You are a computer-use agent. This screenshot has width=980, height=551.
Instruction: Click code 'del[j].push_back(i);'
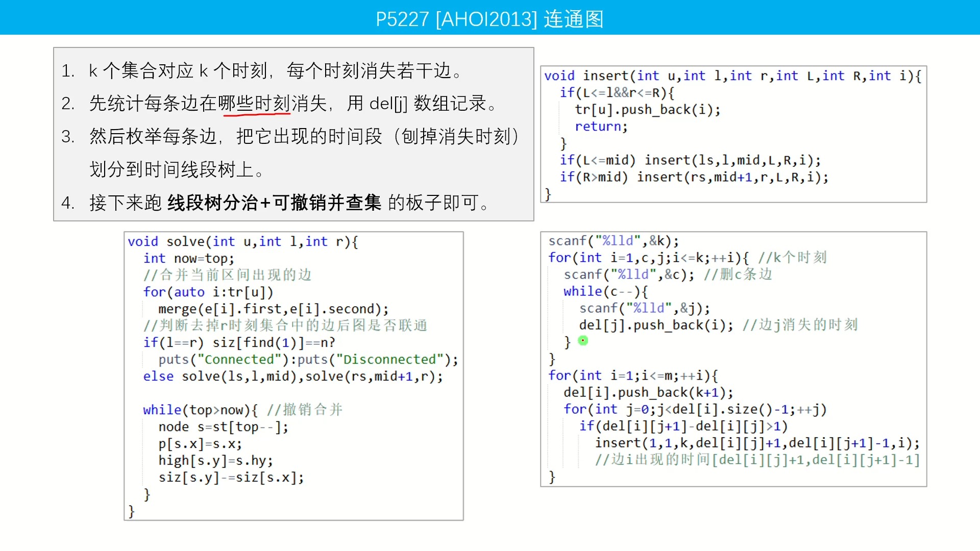point(656,325)
